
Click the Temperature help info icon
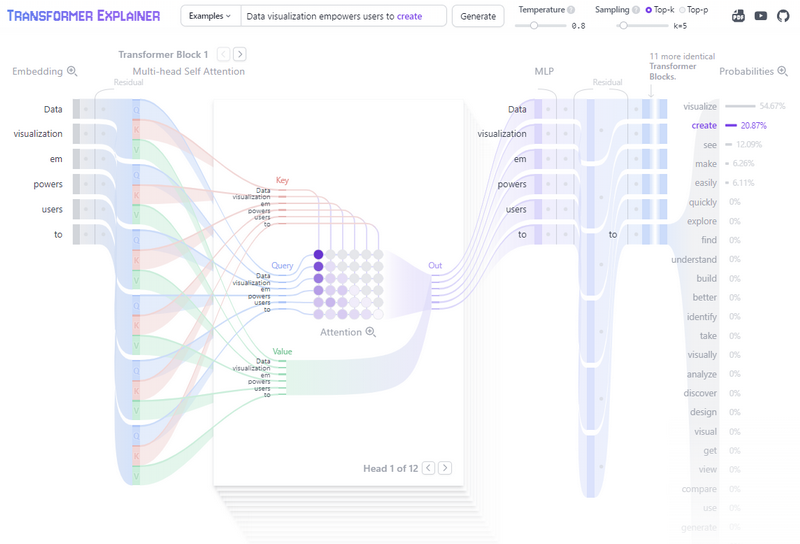click(x=571, y=10)
